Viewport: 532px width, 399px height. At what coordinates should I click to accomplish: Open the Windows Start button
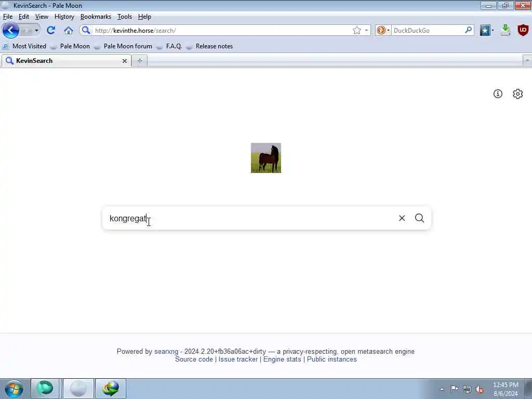click(x=14, y=389)
